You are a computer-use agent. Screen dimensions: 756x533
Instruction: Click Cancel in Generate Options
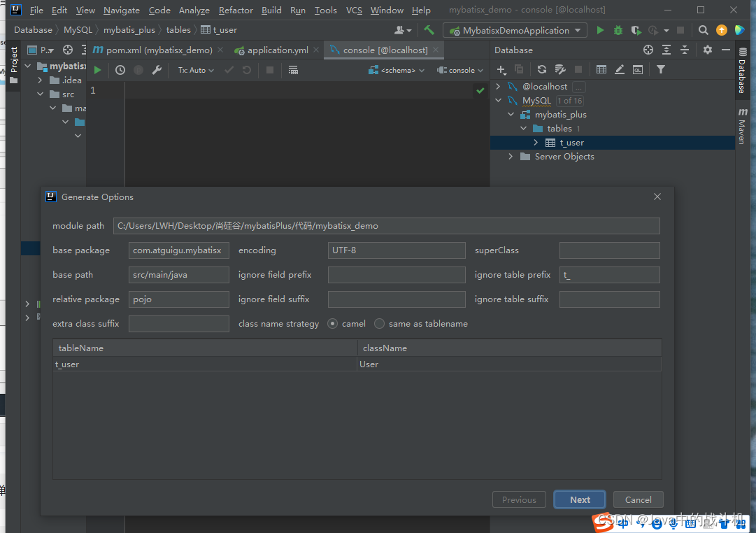coord(638,499)
